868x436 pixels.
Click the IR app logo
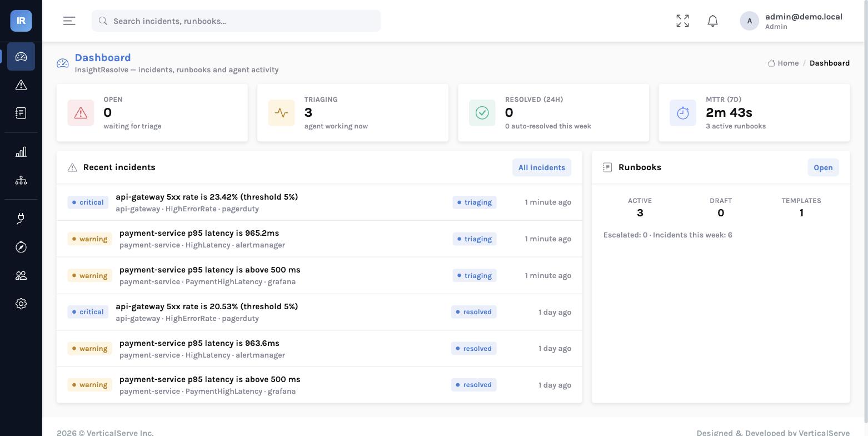click(x=21, y=21)
